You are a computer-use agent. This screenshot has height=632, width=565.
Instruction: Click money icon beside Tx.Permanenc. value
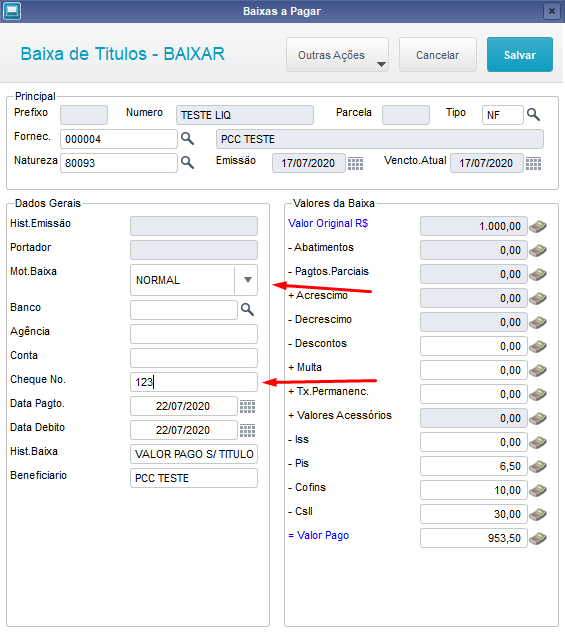(538, 395)
